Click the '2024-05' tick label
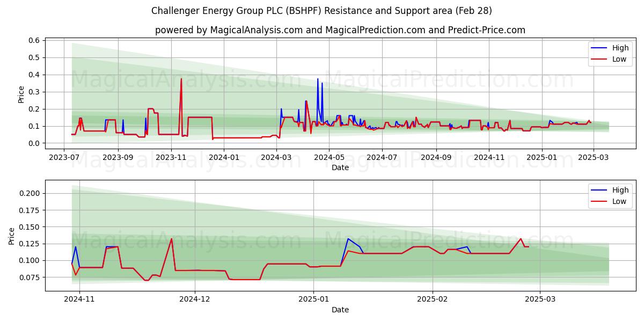Image resolution: width=644 pixels, height=322 pixels. coord(329,158)
